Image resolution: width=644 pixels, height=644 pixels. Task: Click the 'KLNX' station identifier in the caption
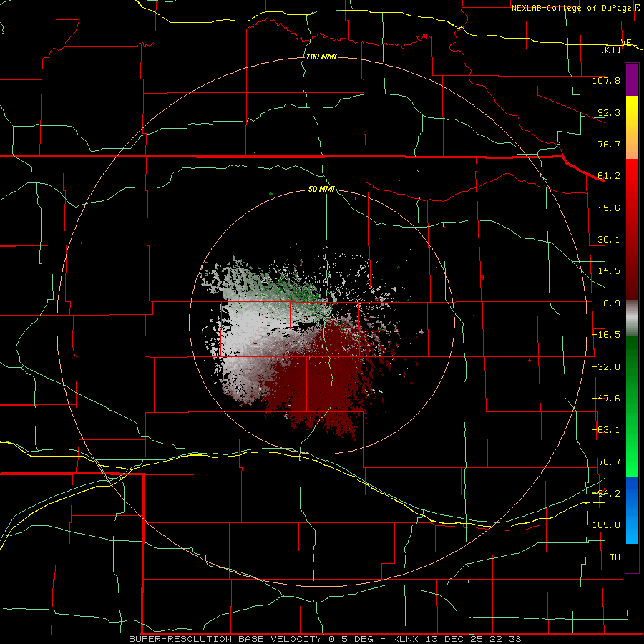[x=406, y=639]
